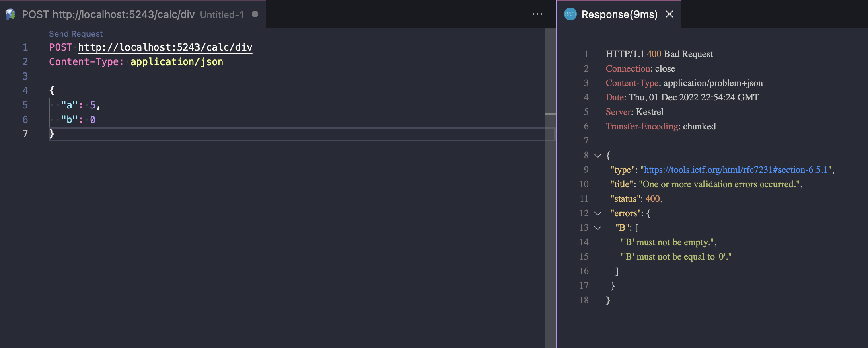
Task: Collapse the "errors" object fold arrow
Action: (x=598, y=213)
